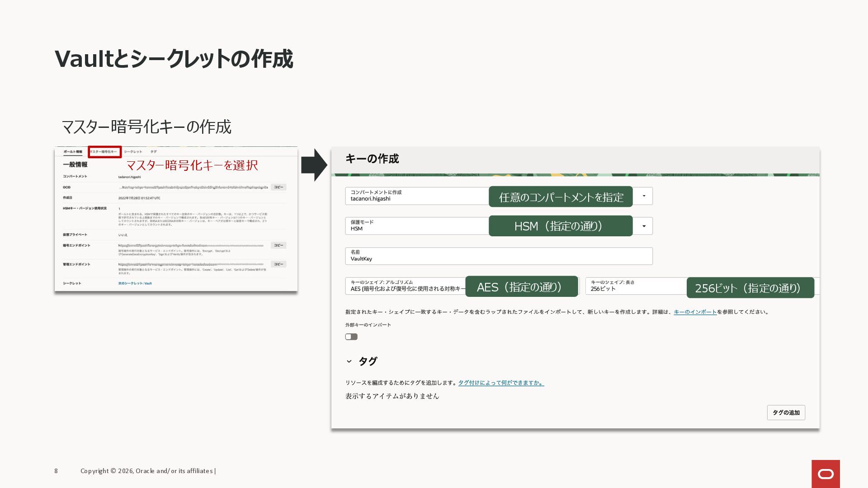Click the black right arrow graphic
The width and height of the screenshot is (868, 488).
tap(314, 165)
